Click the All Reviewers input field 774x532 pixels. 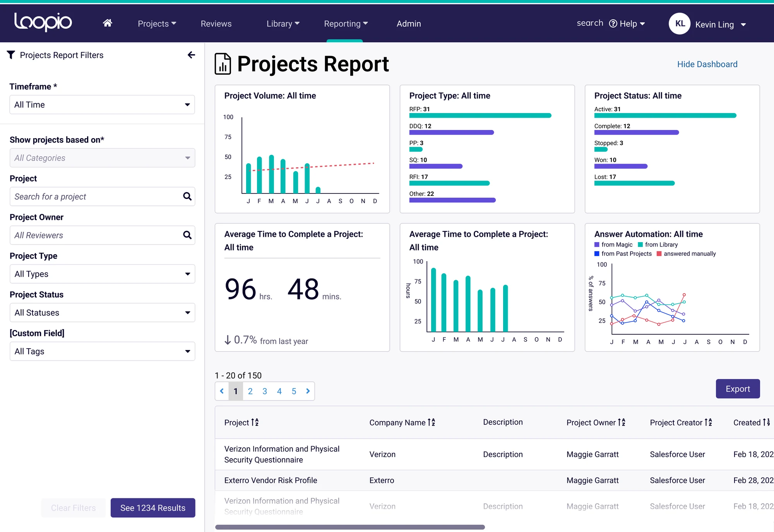pos(102,235)
